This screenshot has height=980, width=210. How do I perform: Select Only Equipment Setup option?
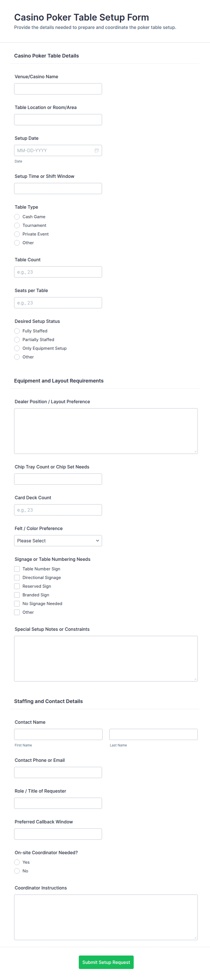coord(17,349)
